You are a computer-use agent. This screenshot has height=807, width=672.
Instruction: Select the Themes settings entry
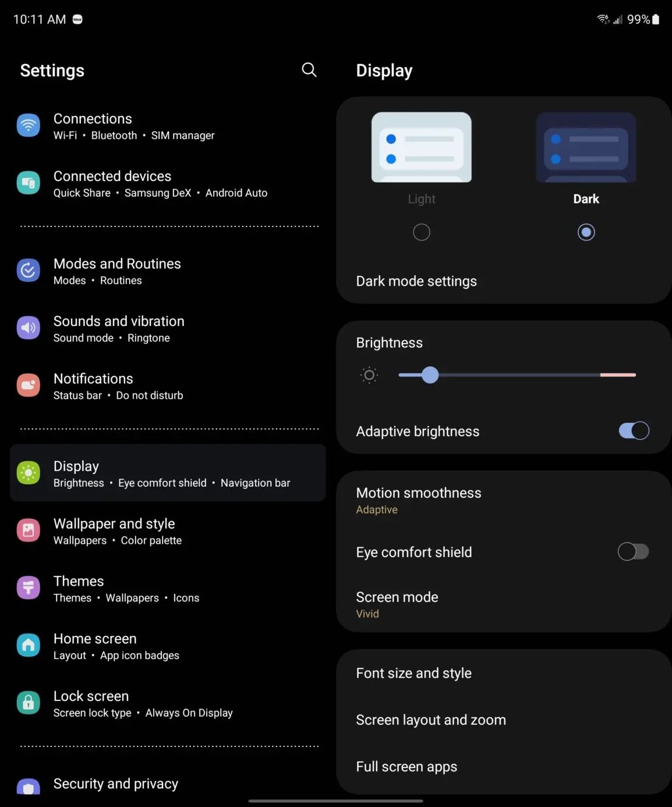(x=168, y=588)
